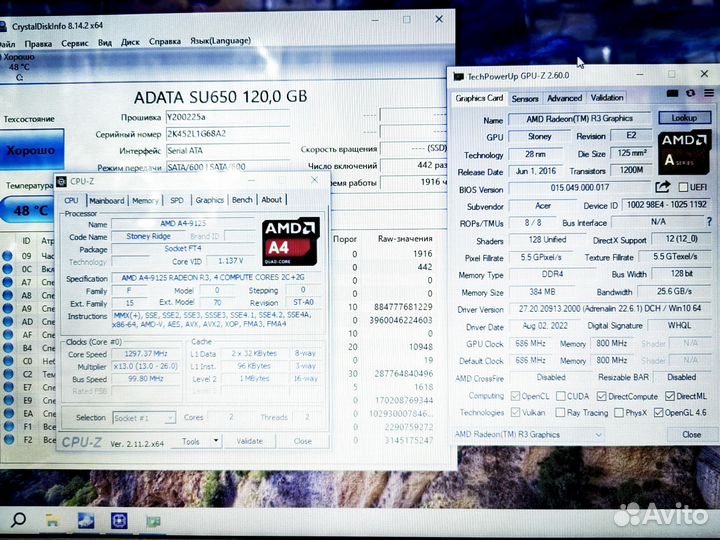Screen dimensions: 720x540
Task: Click firmware field Y200225a
Action: 228,117
